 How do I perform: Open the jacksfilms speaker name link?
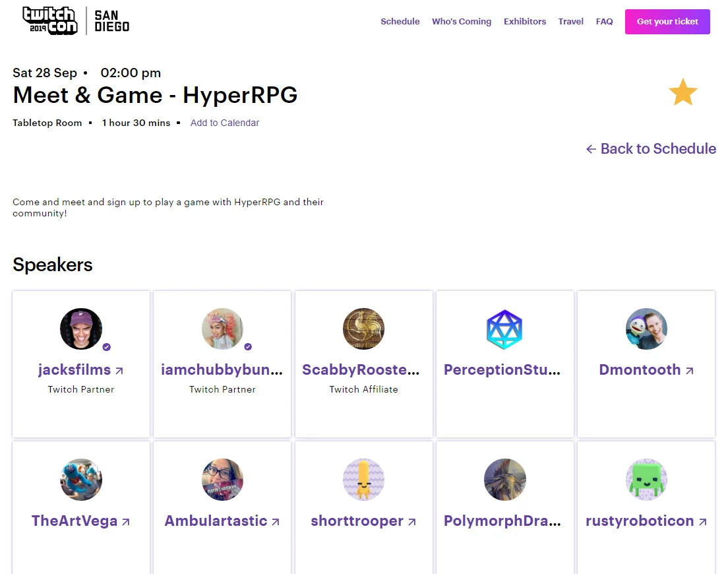pos(75,369)
